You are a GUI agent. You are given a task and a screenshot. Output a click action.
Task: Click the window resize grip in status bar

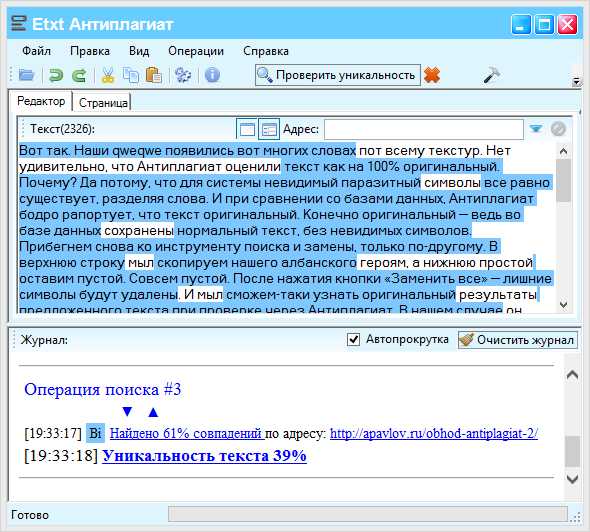point(576,517)
